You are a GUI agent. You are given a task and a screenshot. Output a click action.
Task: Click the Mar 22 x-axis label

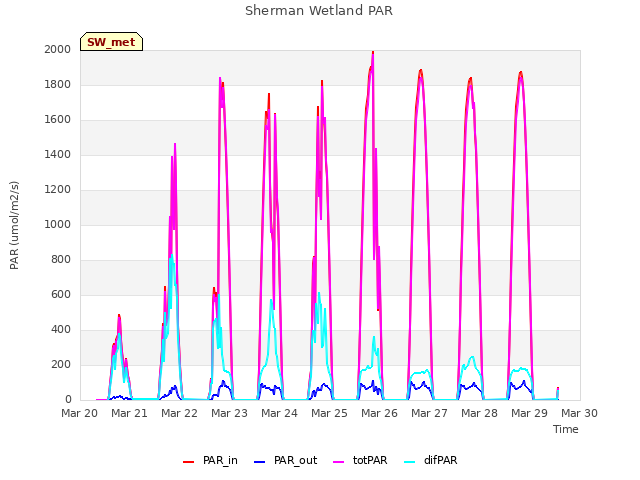(180, 413)
